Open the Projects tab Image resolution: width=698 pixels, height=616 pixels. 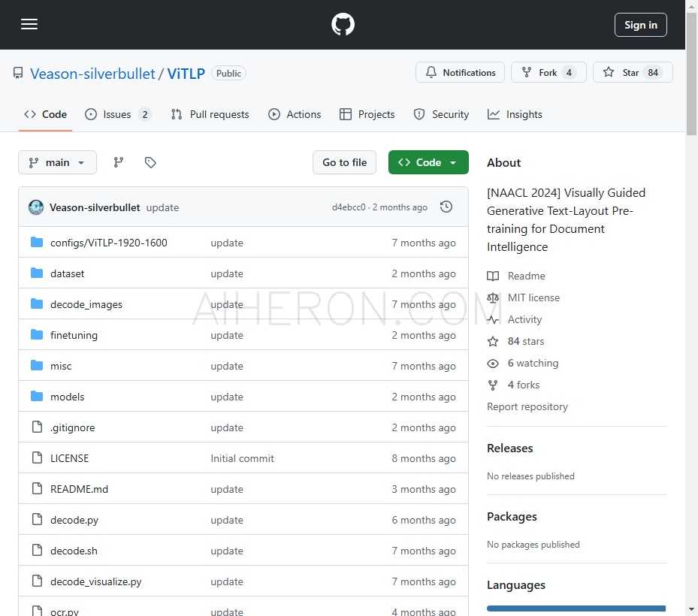pyautogui.click(x=367, y=114)
